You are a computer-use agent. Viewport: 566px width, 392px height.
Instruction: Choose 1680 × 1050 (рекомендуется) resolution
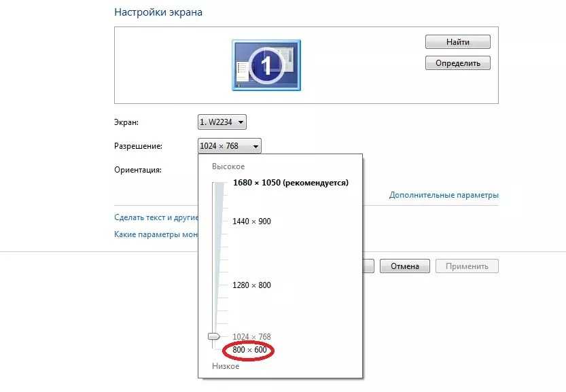pos(290,183)
